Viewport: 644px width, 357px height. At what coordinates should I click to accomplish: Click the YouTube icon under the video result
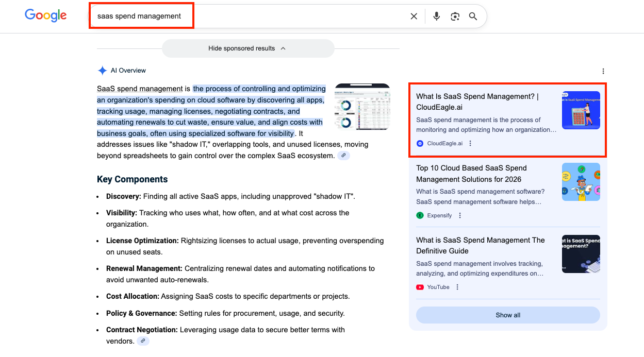tap(420, 287)
